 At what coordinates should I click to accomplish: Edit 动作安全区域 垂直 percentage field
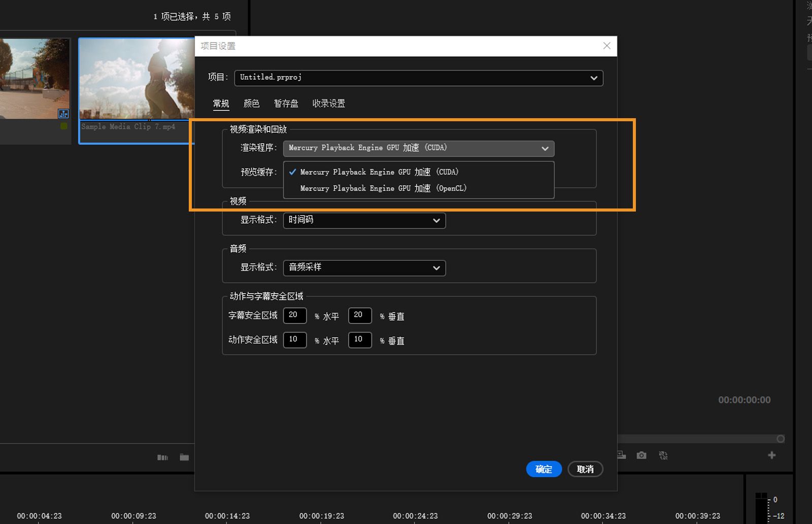pos(360,340)
